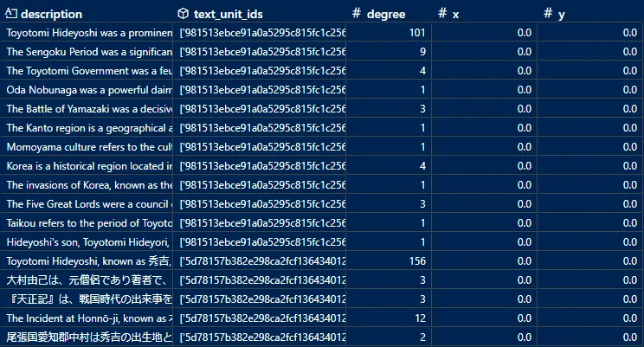Select 'The invasions of Korea, known as the' cell
The height and width of the screenshot is (347, 644).
87,185
